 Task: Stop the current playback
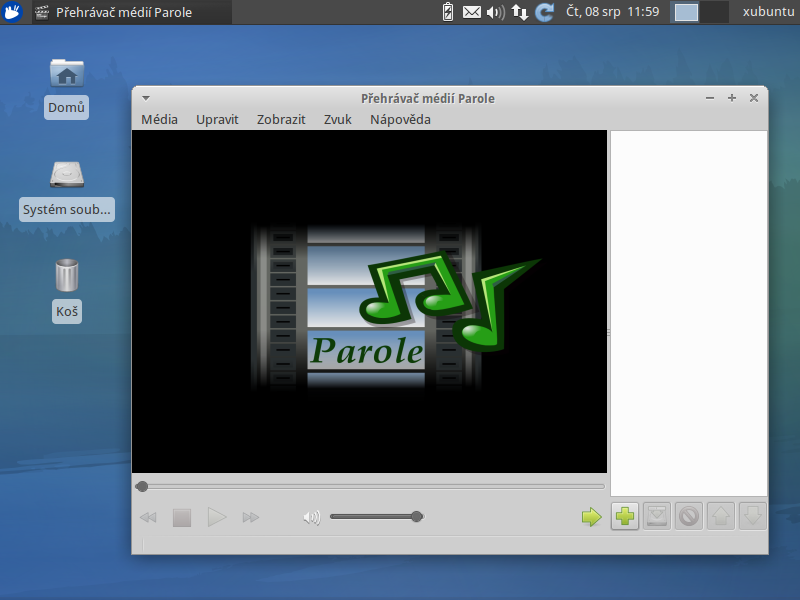[182, 516]
